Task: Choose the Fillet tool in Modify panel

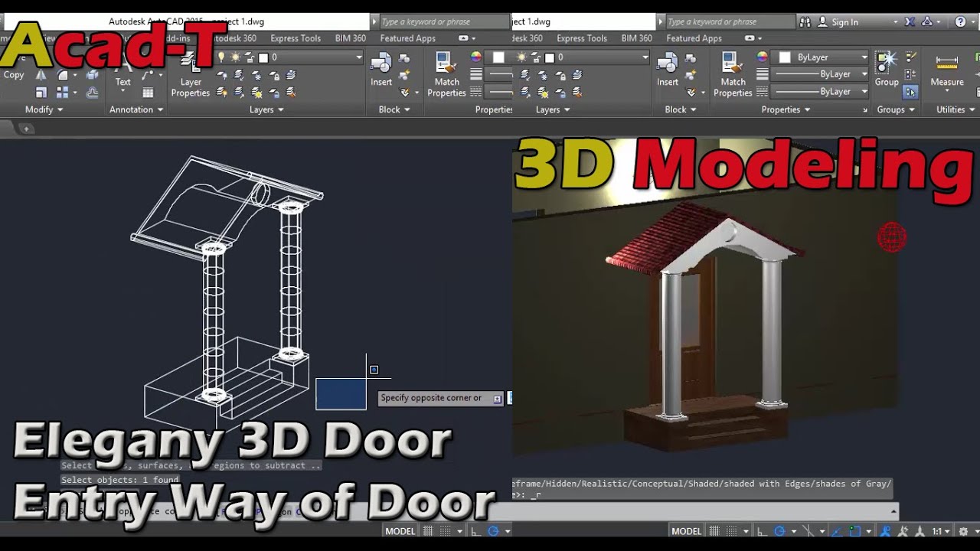Action: (x=63, y=75)
